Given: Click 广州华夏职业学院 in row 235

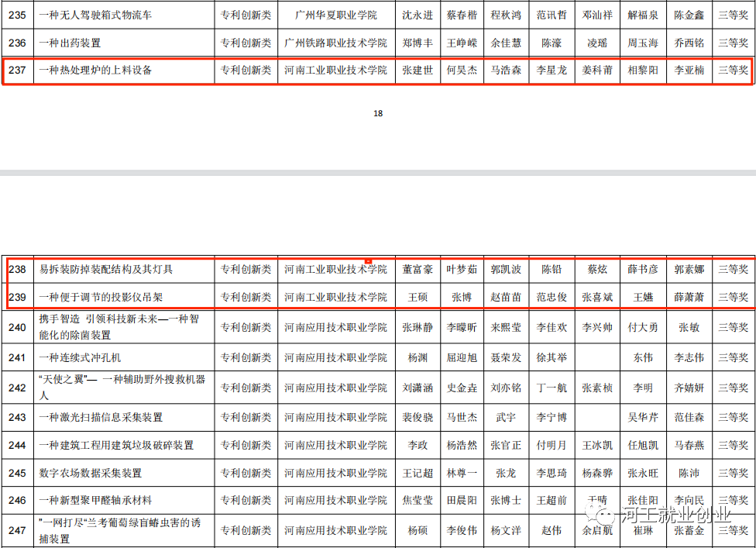Looking at the screenshot, I should [335, 16].
